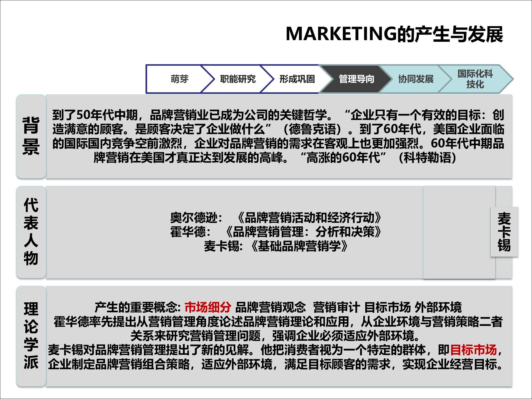Click the line starting 霍华德率先提出

tap(278, 322)
